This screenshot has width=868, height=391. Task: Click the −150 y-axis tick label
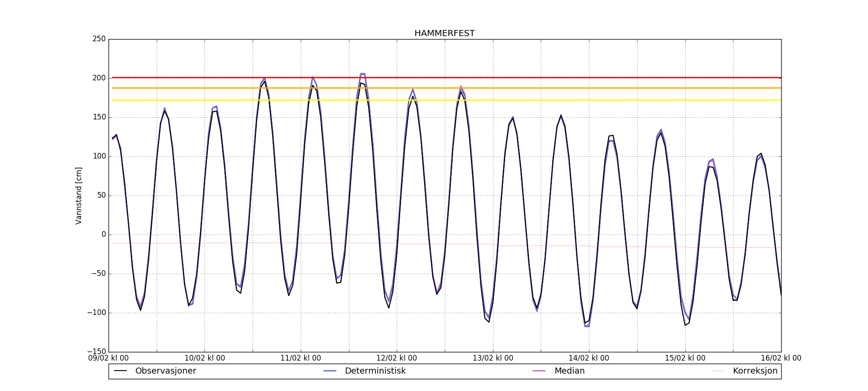tap(96, 351)
